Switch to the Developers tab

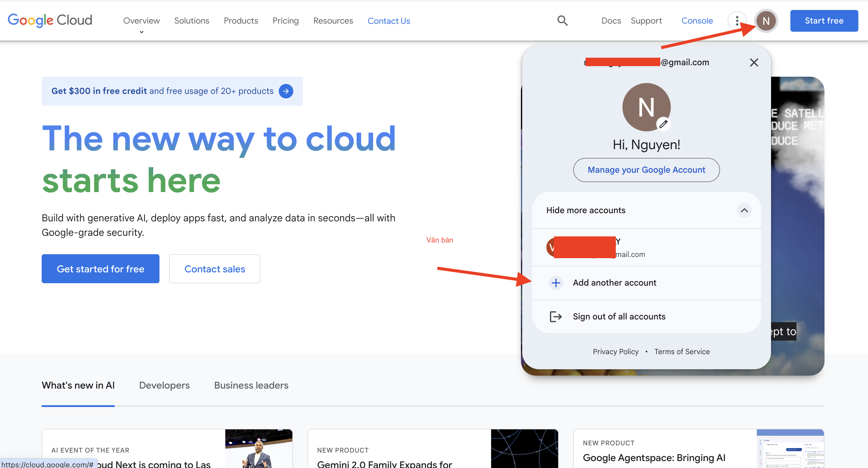[x=164, y=386]
